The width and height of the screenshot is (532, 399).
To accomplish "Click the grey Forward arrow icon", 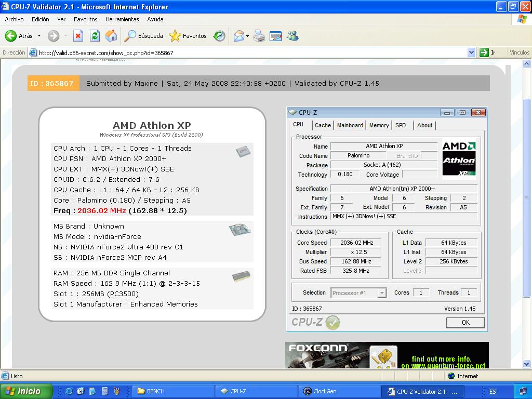I will click(54, 36).
